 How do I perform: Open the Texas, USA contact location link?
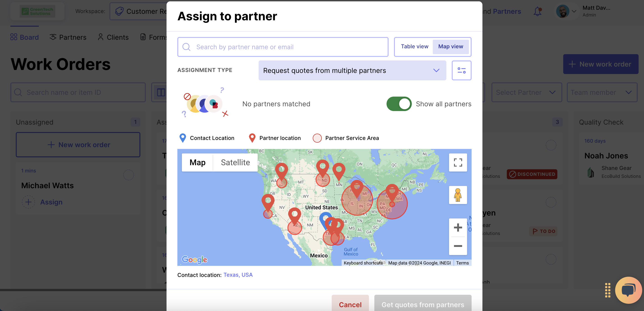coord(238,275)
